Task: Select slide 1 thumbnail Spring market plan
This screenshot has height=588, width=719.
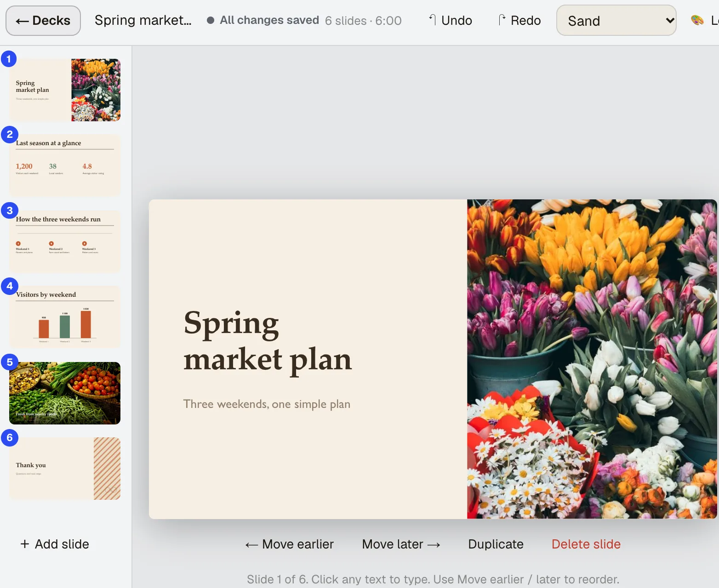Action: pos(65,90)
